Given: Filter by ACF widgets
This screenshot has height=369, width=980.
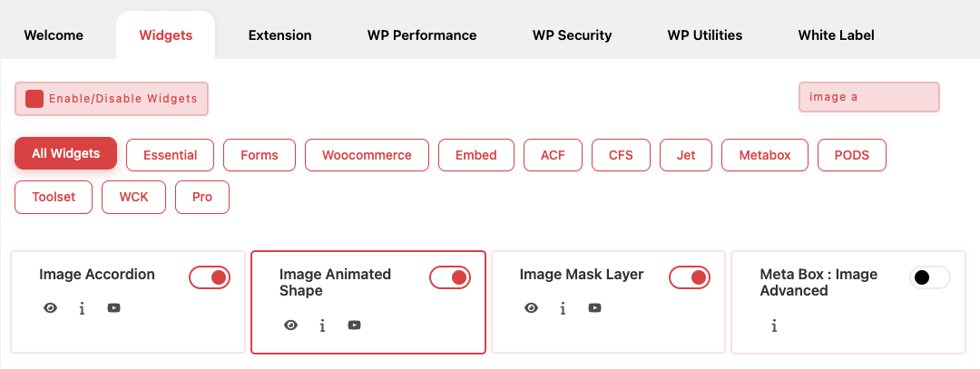Looking at the screenshot, I should pyautogui.click(x=554, y=155).
